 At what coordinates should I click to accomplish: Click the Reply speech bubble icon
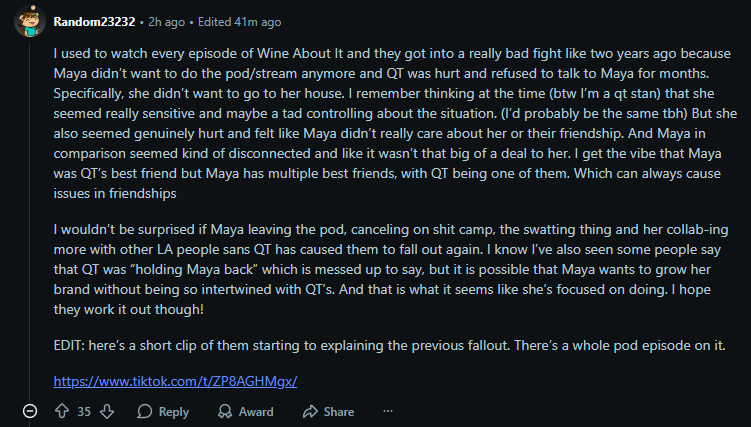coord(145,411)
